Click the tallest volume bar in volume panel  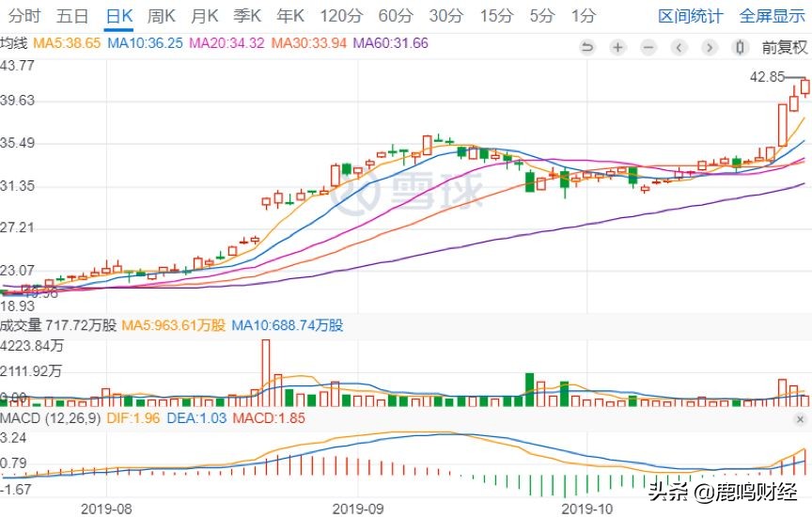coord(266,373)
